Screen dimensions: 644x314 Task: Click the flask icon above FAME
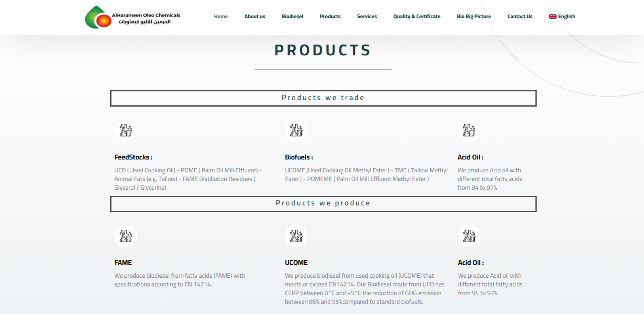tap(126, 235)
